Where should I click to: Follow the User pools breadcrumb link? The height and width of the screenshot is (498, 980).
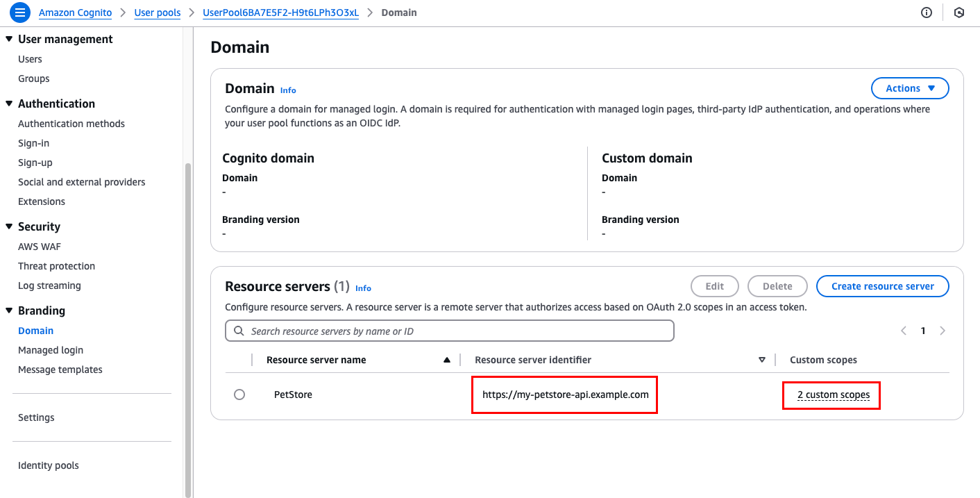(158, 12)
